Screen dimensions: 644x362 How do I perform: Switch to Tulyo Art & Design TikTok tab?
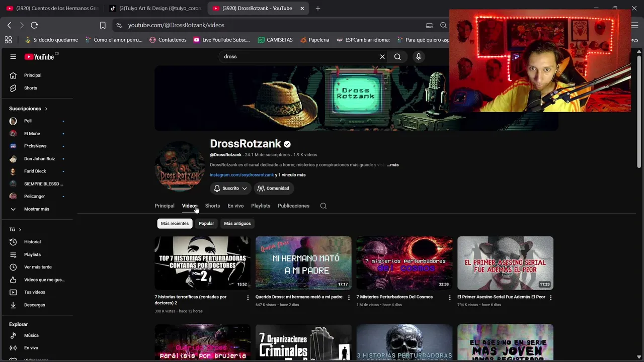pos(155,9)
